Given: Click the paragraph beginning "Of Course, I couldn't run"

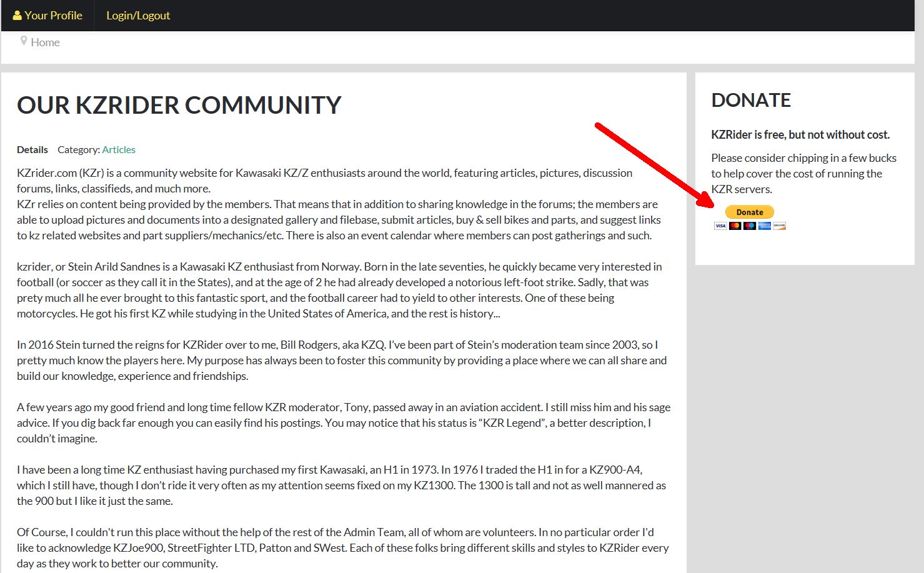Looking at the screenshot, I should tap(343, 548).
